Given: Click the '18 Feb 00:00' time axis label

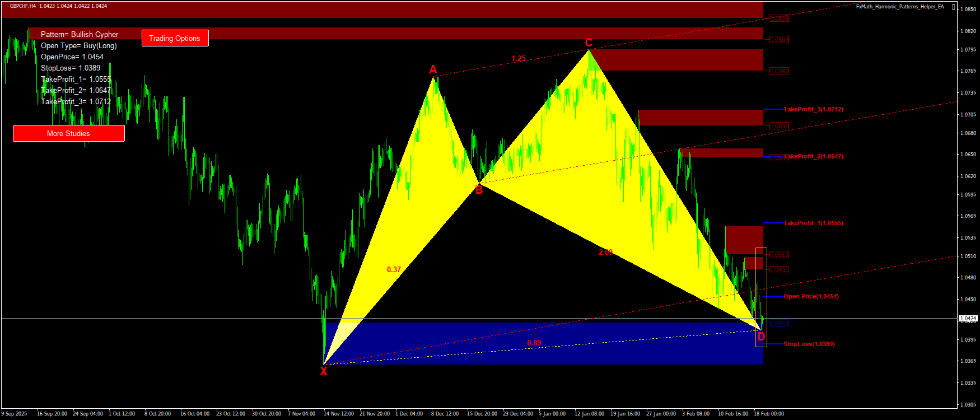Looking at the screenshot, I should coord(769,414).
